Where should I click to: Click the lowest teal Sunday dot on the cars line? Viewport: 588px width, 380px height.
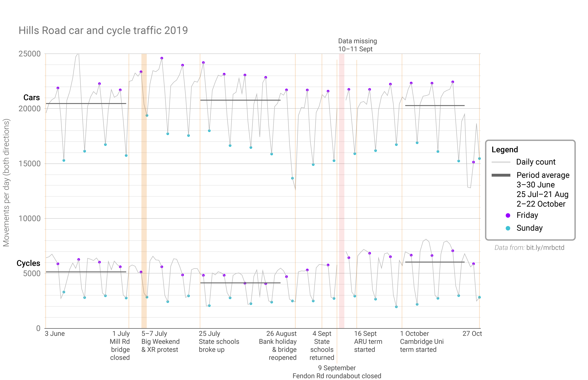point(292,178)
